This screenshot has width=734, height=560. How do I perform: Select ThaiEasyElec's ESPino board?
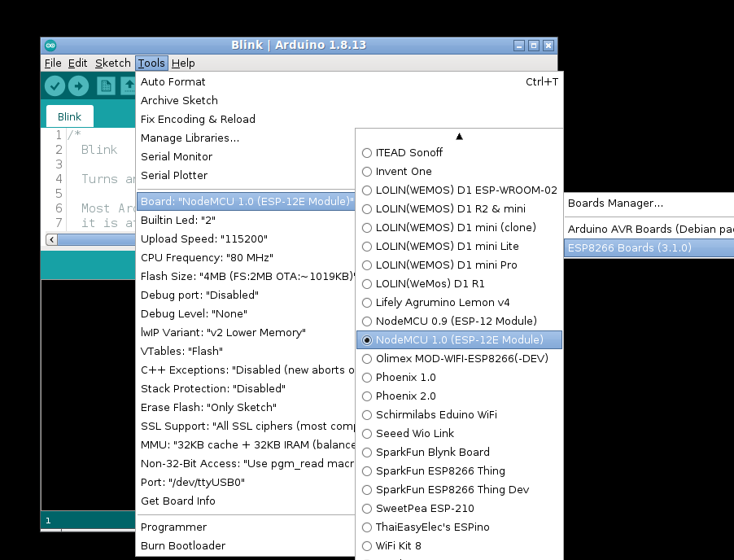click(x=459, y=527)
